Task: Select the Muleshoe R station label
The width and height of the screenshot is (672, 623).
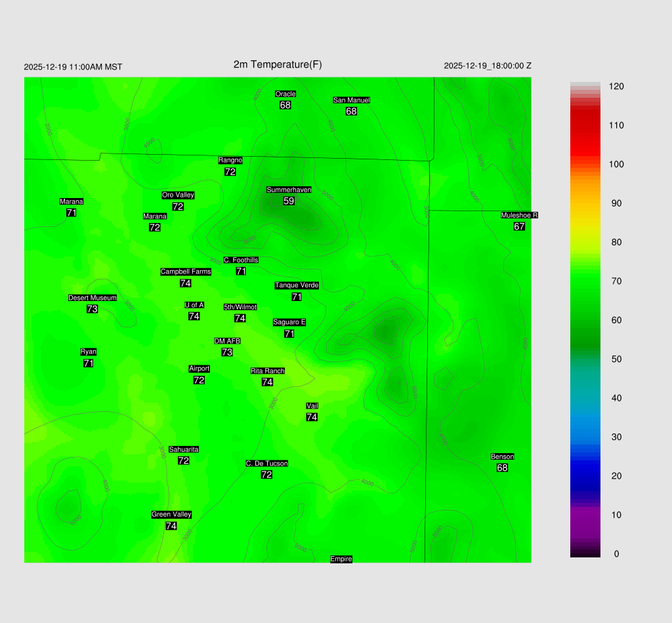Action: pyautogui.click(x=519, y=215)
